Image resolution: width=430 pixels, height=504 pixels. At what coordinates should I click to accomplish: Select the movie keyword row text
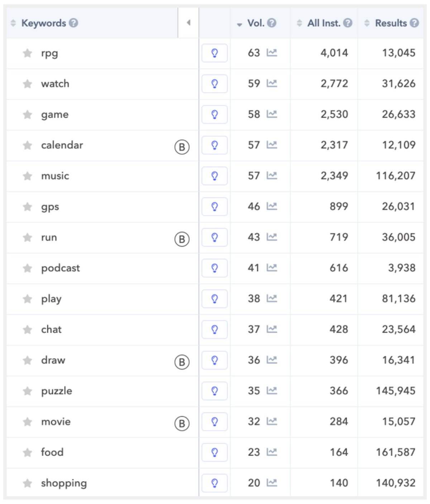pos(56,422)
